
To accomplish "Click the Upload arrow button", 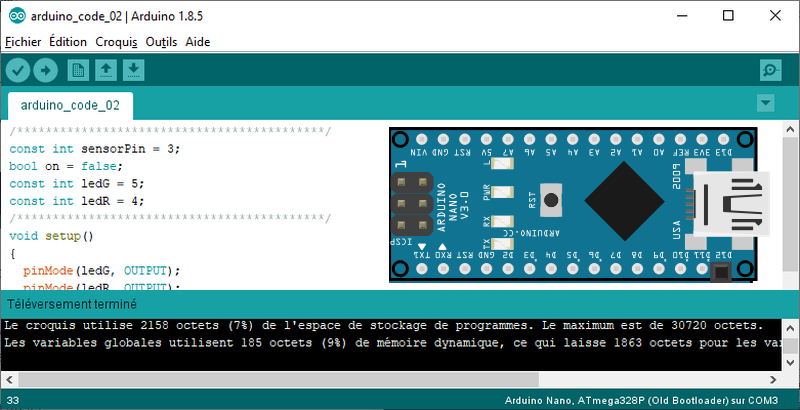I will click(45, 70).
